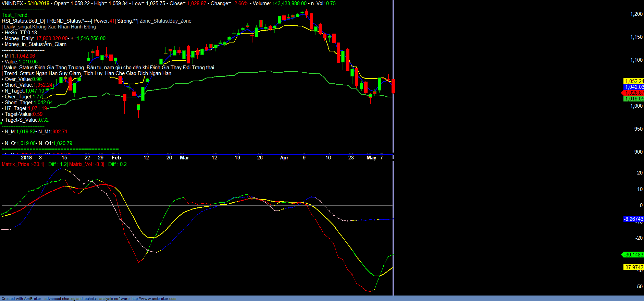644x301 pixels.
Task: Click the Zone_Status:Buy_Zone text
Action: [165, 21]
